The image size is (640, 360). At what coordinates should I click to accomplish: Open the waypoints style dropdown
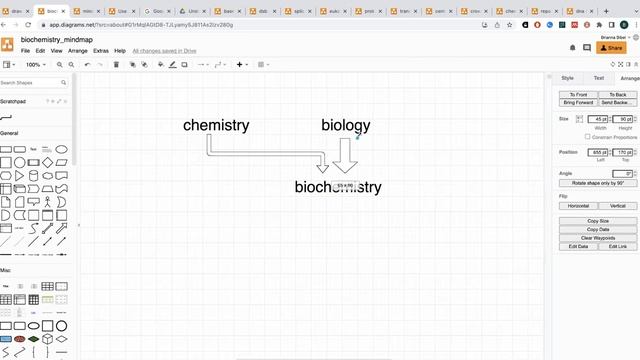click(220, 64)
